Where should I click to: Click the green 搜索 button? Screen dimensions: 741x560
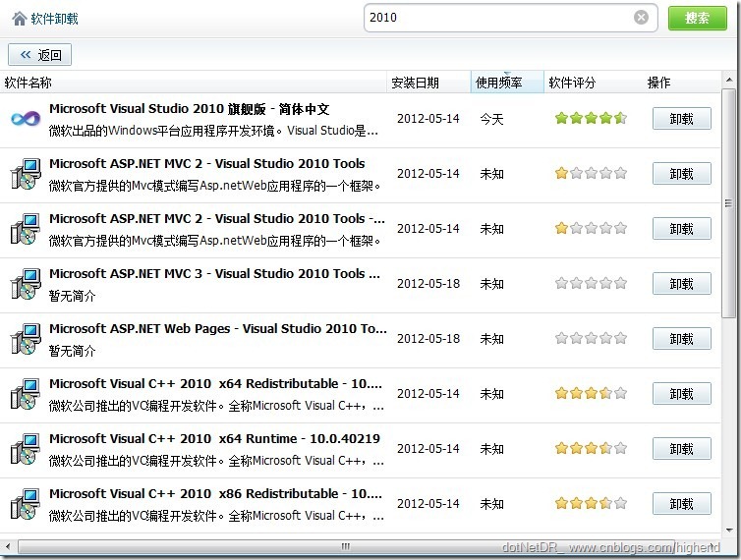pyautogui.click(x=697, y=18)
